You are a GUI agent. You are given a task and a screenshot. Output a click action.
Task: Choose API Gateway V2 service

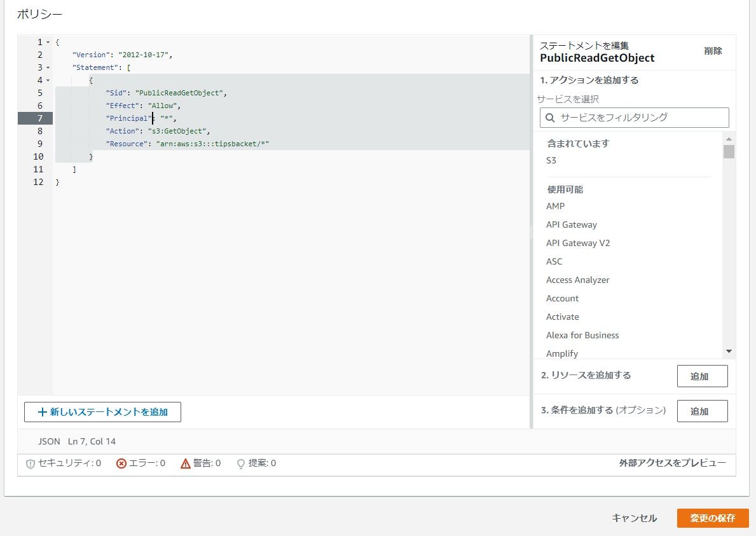[x=578, y=243]
